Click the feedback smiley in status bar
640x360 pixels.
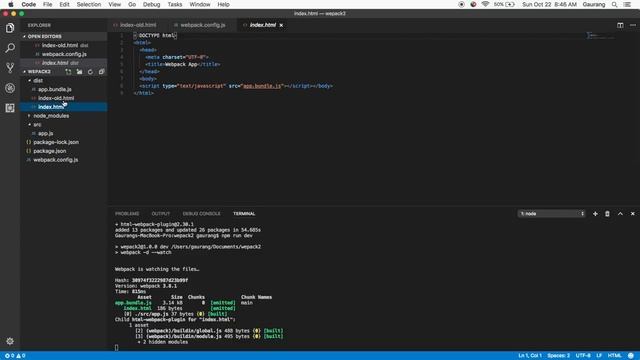click(x=631, y=356)
